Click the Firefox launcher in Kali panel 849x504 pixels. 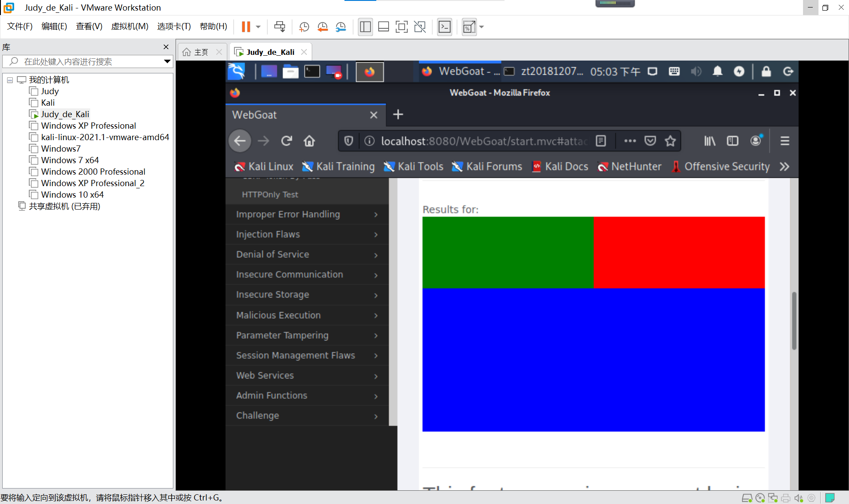[370, 71]
